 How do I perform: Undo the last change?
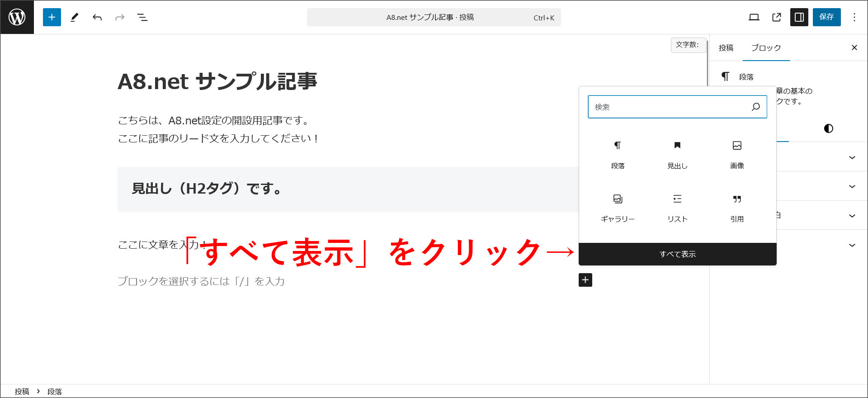pyautogui.click(x=97, y=17)
